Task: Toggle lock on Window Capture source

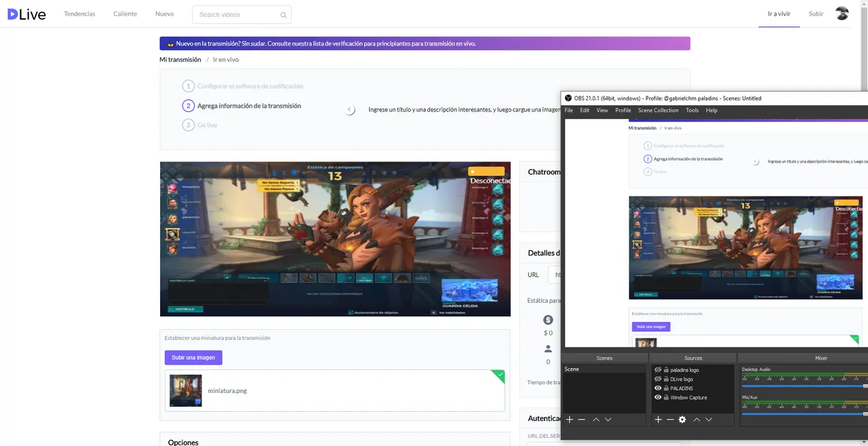Action: [x=666, y=397]
